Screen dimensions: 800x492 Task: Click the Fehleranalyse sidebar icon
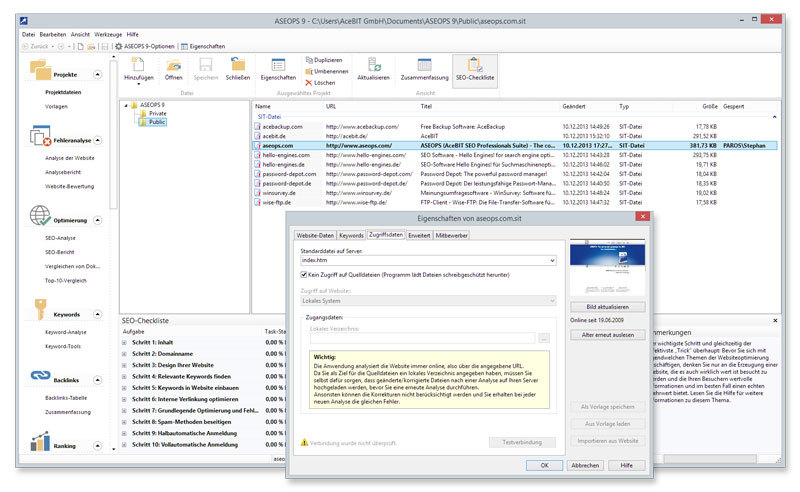[40, 135]
